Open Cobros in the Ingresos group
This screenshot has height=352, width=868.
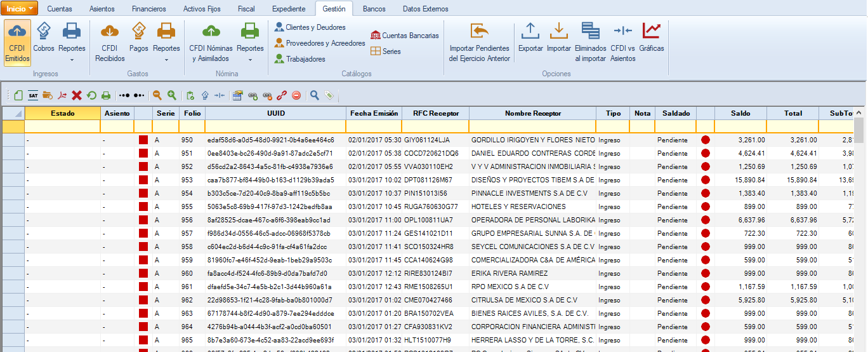point(44,37)
